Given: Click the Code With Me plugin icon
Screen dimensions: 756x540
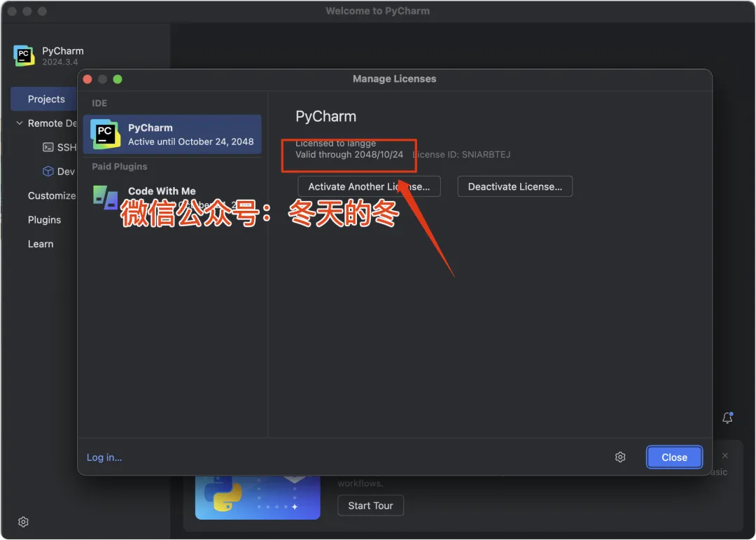Looking at the screenshot, I should click(x=105, y=198).
